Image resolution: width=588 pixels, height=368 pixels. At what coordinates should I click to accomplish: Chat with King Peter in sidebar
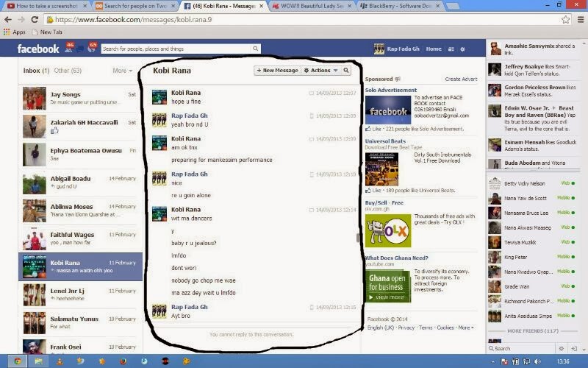point(531,257)
